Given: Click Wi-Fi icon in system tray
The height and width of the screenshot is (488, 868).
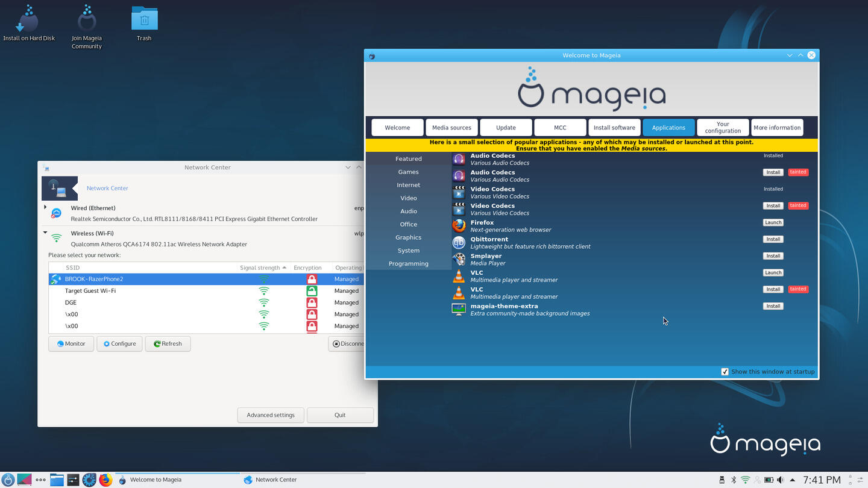Looking at the screenshot, I should [x=746, y=480].
